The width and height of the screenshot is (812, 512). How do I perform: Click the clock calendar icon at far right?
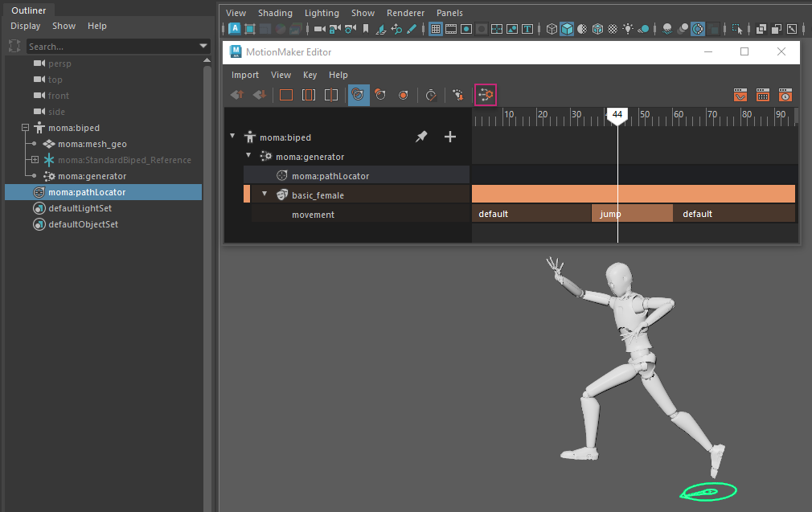click(x=785, y=95)
